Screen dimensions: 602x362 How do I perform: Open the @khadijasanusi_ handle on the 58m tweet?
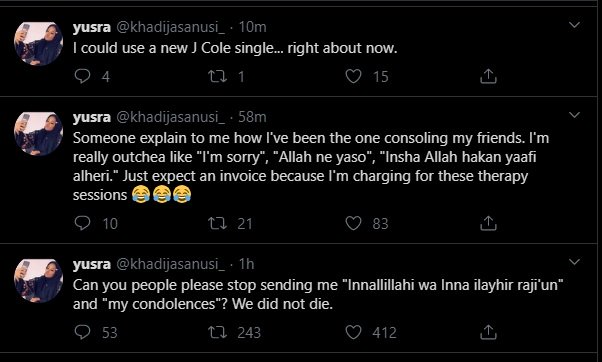[170, 117]
